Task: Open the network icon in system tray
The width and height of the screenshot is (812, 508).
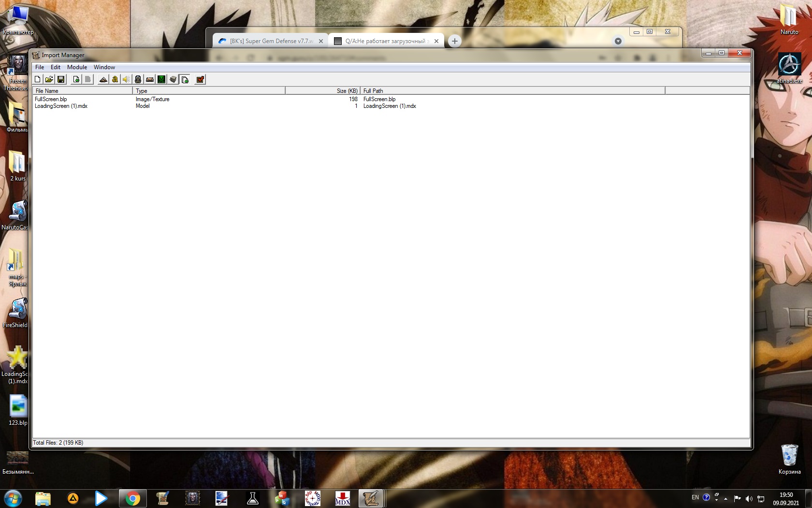Action: tap(761, 498)
